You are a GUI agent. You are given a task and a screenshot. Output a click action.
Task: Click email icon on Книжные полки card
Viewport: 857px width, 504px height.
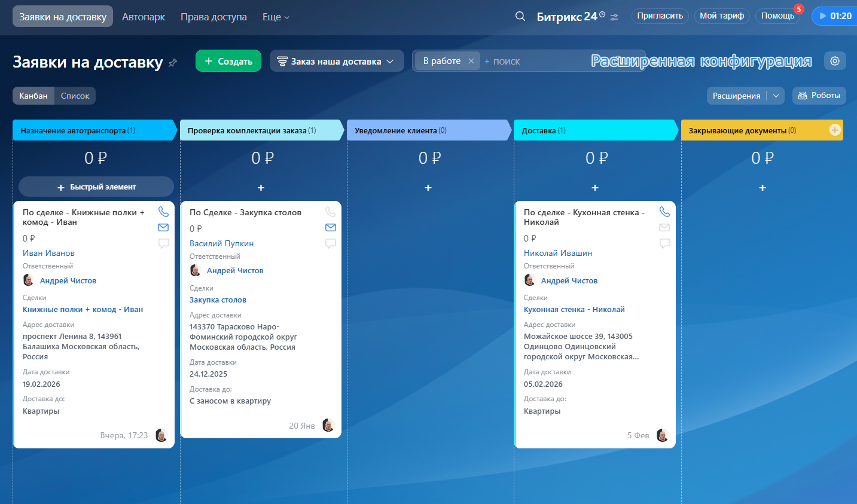coord(163,227)
